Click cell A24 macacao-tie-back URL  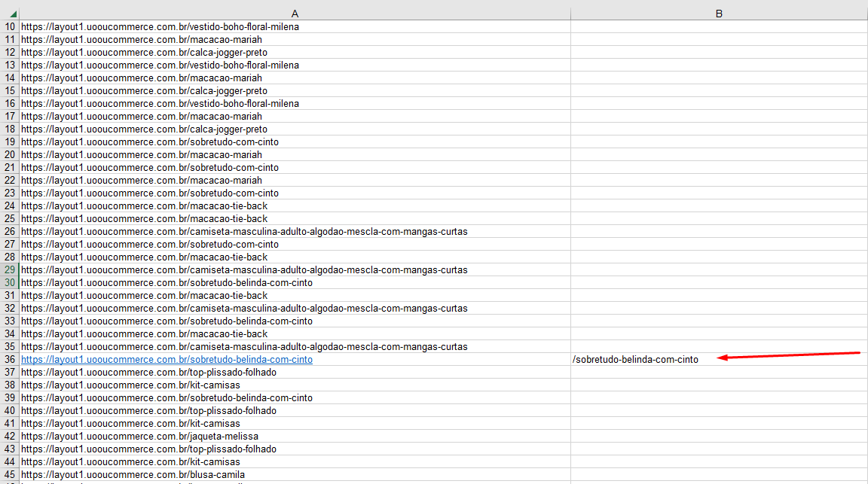pyautogui.click(x=295, y=205)
